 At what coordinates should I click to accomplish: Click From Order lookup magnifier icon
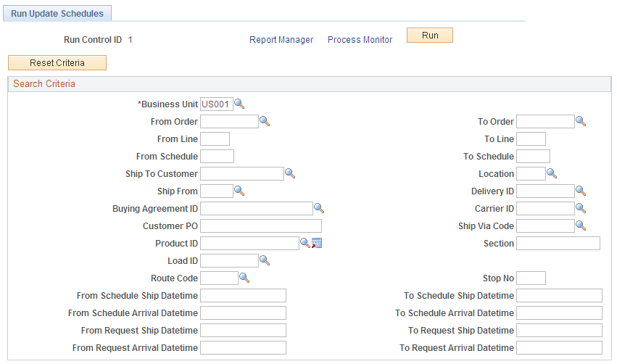click(x=265, y=121)
